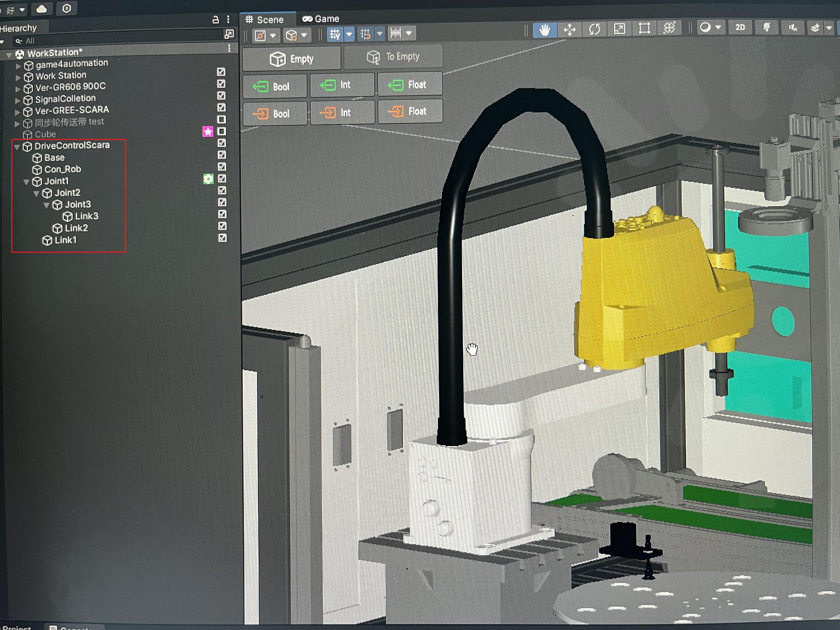
Task: Toggle grid snapping magnet icon
Action: (365, 34)
